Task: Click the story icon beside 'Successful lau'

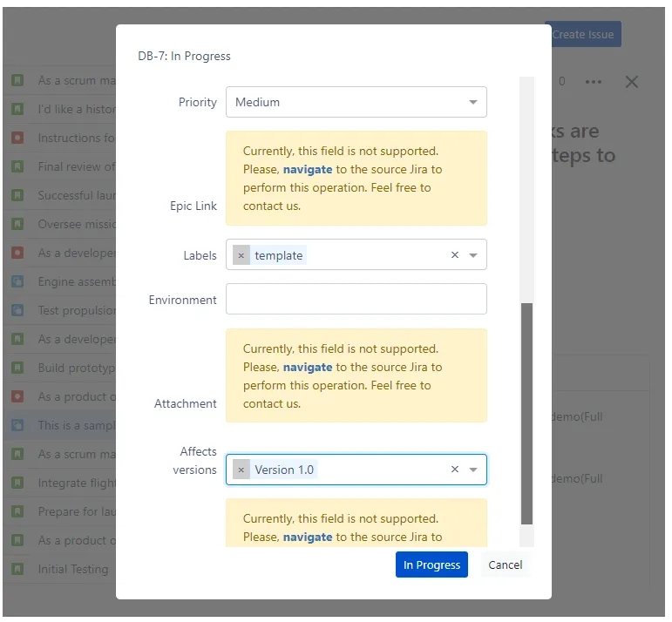Action: coord(17,195)
